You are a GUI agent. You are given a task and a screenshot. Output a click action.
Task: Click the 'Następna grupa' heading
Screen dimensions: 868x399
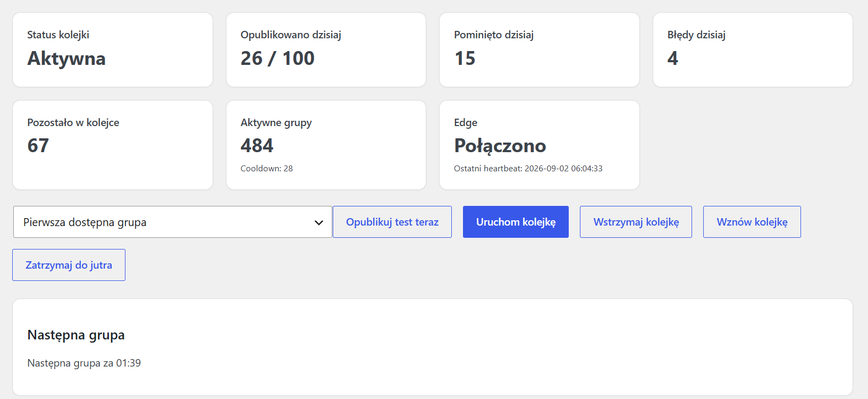(76, 335)
